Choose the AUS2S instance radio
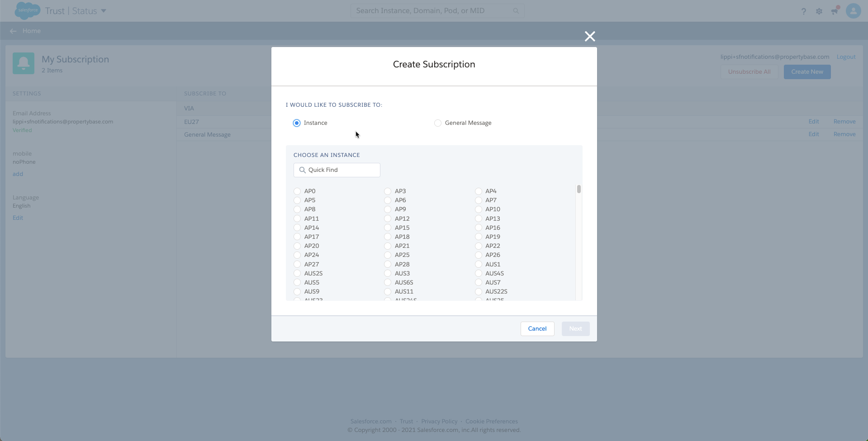 (297, 273)
